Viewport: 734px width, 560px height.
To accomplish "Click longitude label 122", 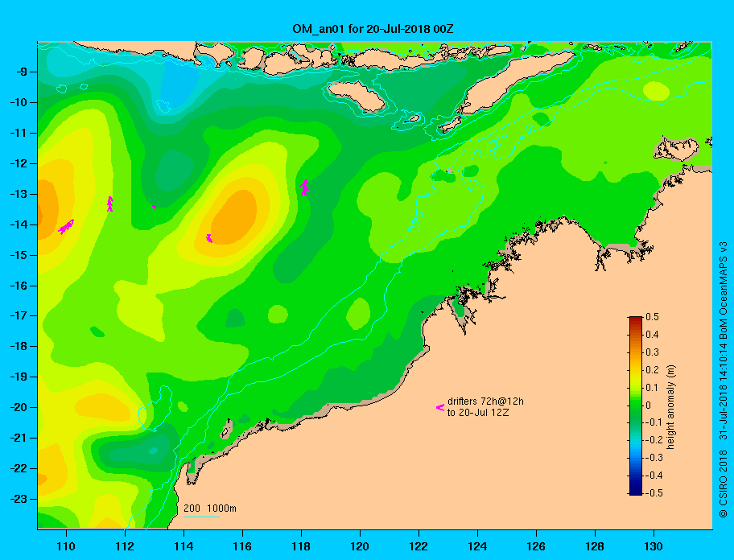I will coord(419,546).
